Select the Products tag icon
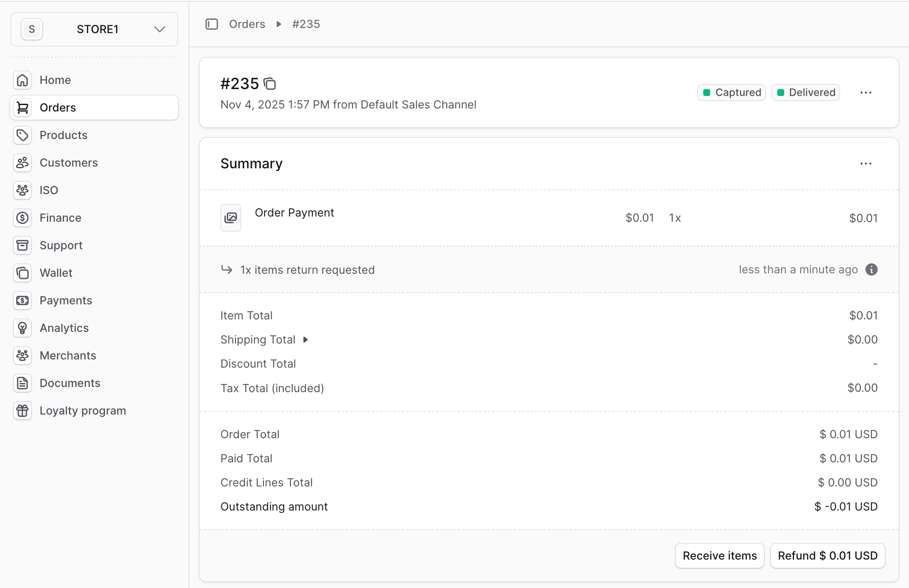The image size is (909, 588). (22, 135)
